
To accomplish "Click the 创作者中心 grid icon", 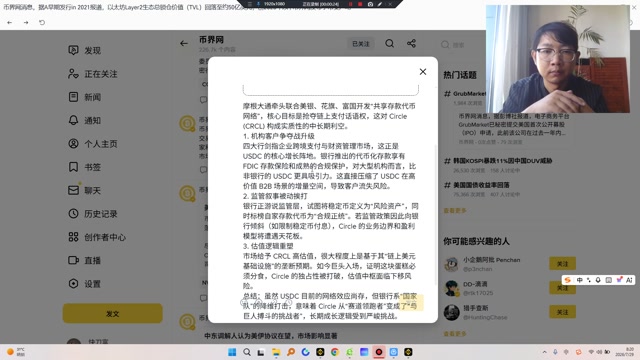I will point(73,237).
